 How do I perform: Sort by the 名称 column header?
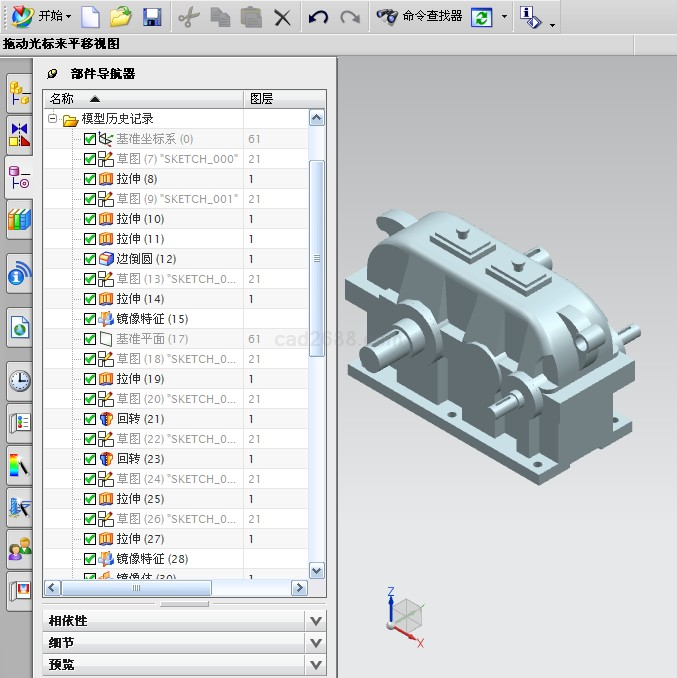pos(62,99)
